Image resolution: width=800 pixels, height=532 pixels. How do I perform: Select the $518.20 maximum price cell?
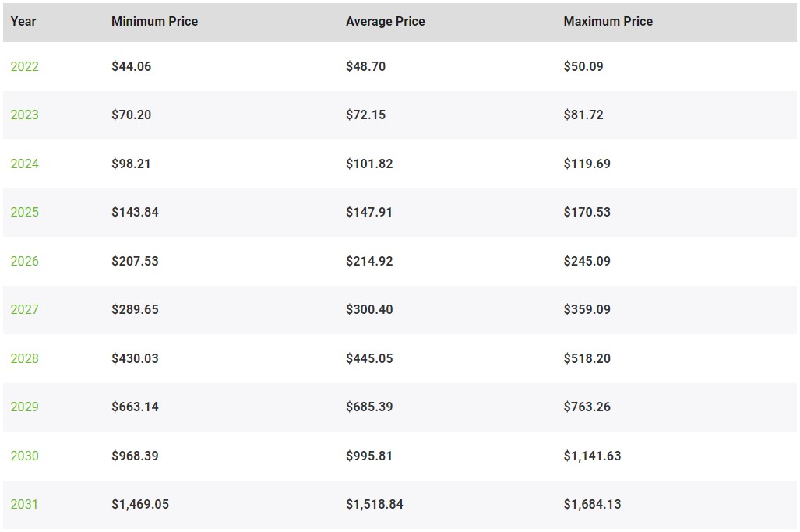coord(587,358)
